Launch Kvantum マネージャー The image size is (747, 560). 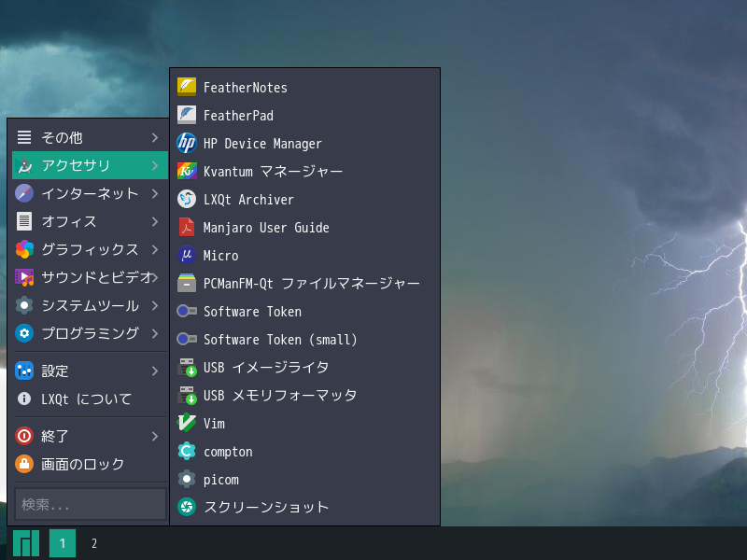(x=305, y=171)
